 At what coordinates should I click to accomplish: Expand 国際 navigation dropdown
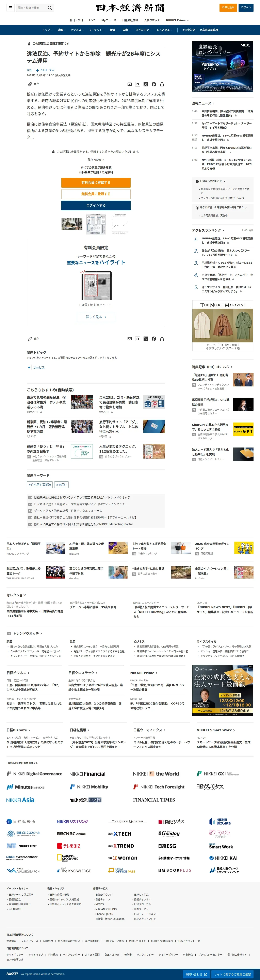pos(126,30)
